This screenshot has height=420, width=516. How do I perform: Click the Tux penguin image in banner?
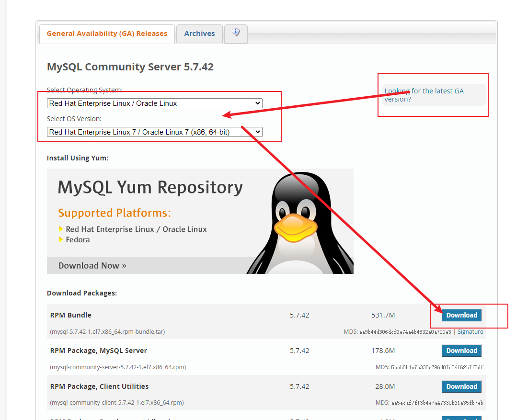pyautogui.click(x=299, y=223)
